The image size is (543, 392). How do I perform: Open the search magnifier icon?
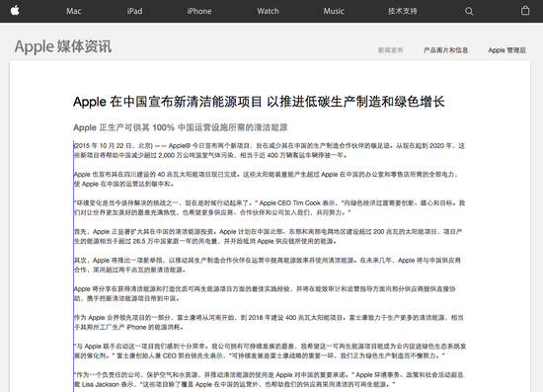point(469,11)
